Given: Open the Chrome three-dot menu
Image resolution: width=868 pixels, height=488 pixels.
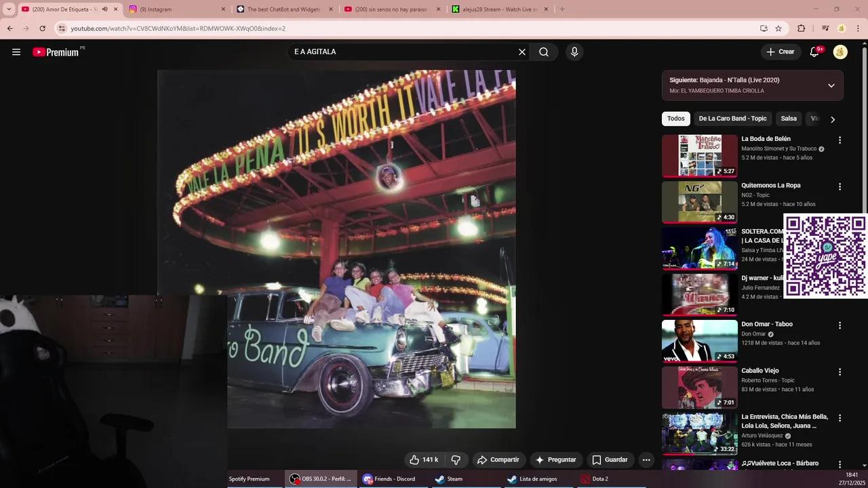Looking at the screenshot, I should (858, 28).
